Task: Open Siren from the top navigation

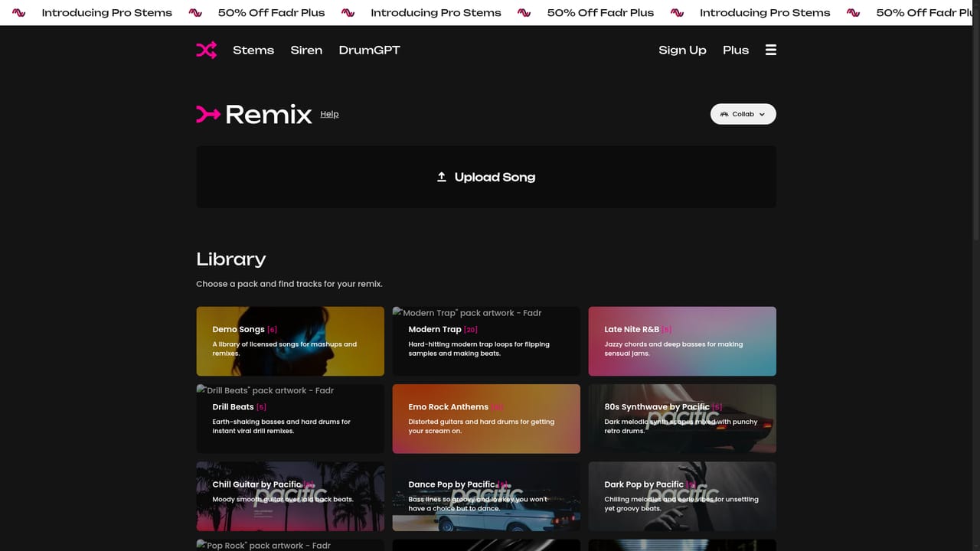Action: point(306,50)
